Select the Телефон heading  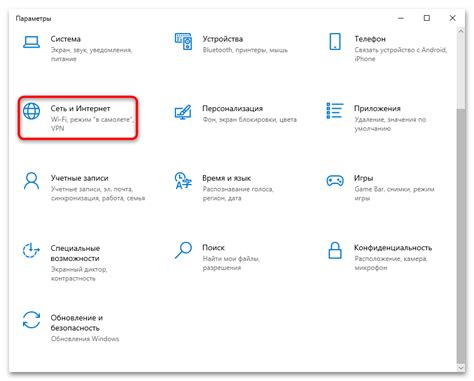(x=370, y=39)
